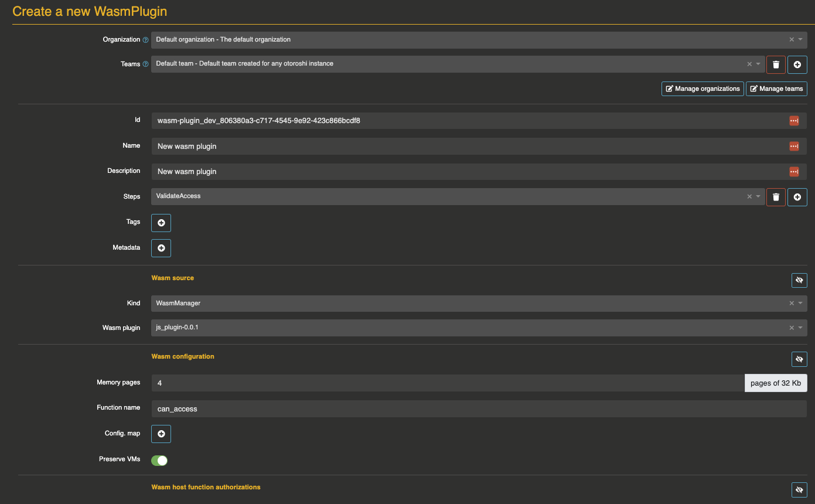Screen dimensions: 815x504
Task: Add a new tag
Action: pyautogui.click(x=161, y=223)
